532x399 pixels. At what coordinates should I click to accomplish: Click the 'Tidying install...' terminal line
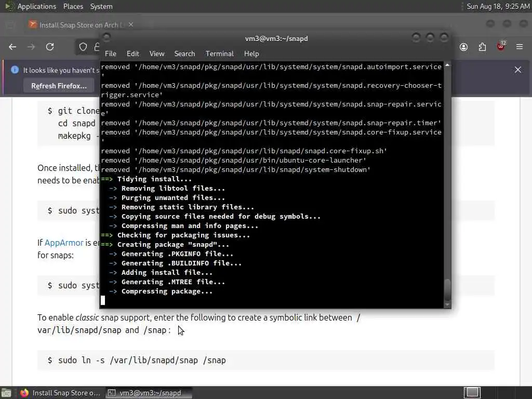(x=154, y=179)
